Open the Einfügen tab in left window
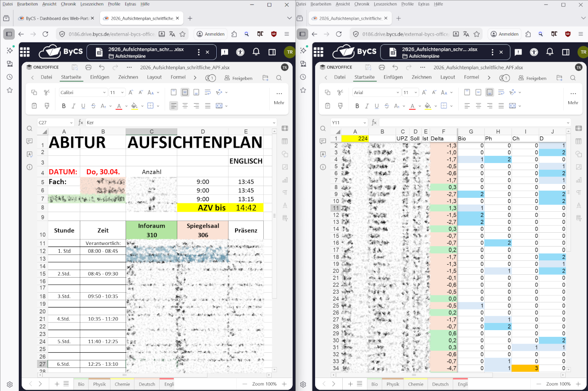Image resolution: width=588 pixels, height=391 pixels. (x=100, y=77)
